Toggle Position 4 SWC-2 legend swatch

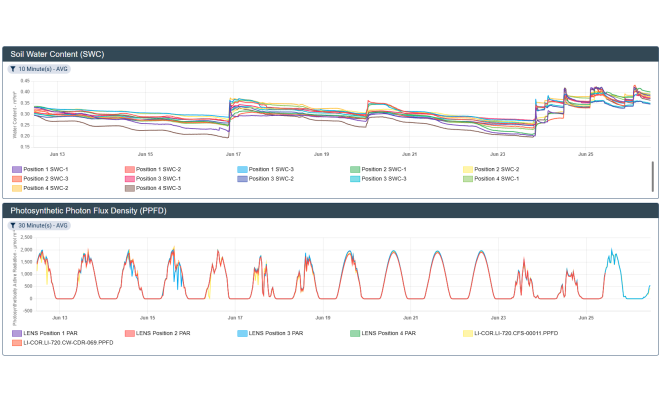tap(17, 188)
